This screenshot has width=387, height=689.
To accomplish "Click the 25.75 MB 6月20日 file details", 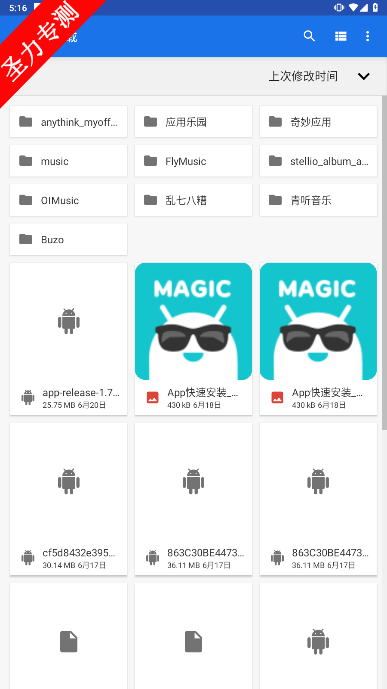I will coord(74,405).
